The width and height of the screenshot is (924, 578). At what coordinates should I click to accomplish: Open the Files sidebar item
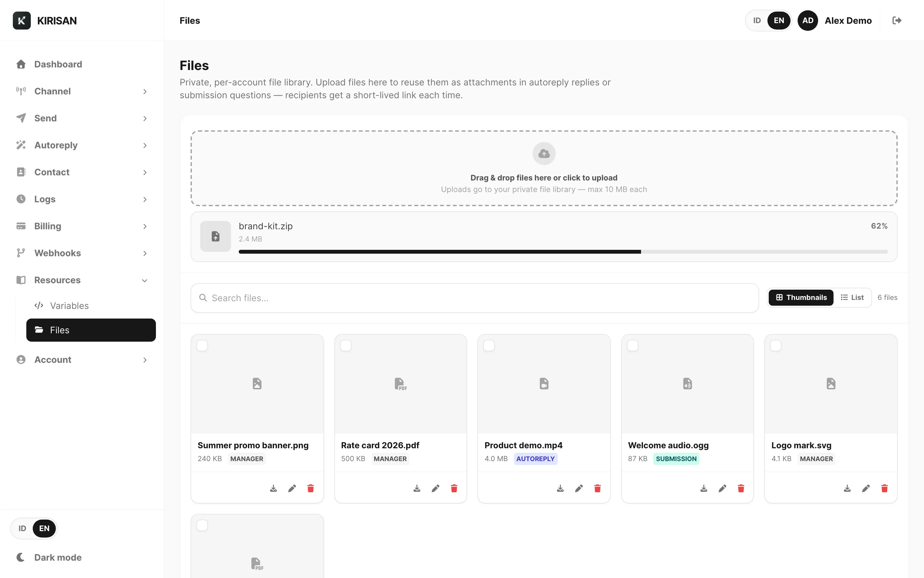pos(91,330)
